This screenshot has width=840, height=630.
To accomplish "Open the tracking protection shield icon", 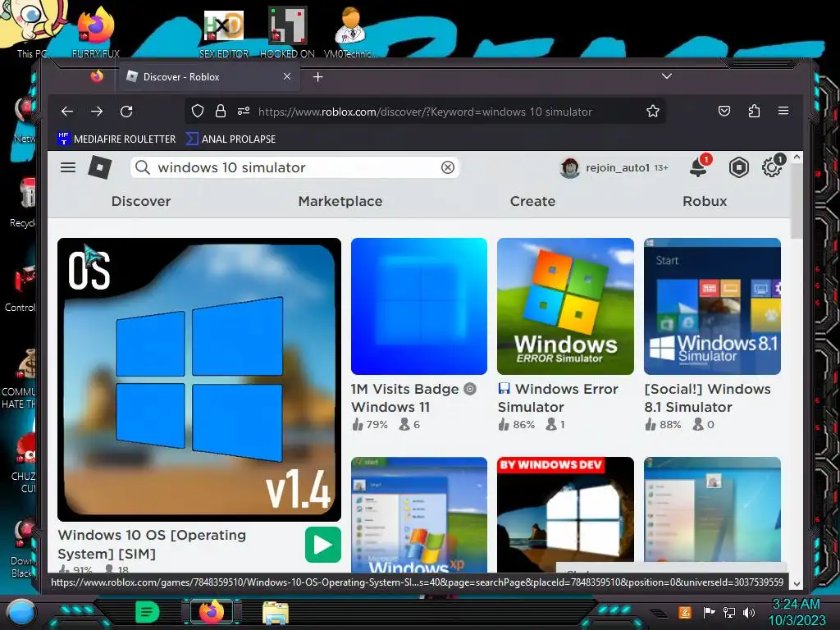I will (198, 112).
